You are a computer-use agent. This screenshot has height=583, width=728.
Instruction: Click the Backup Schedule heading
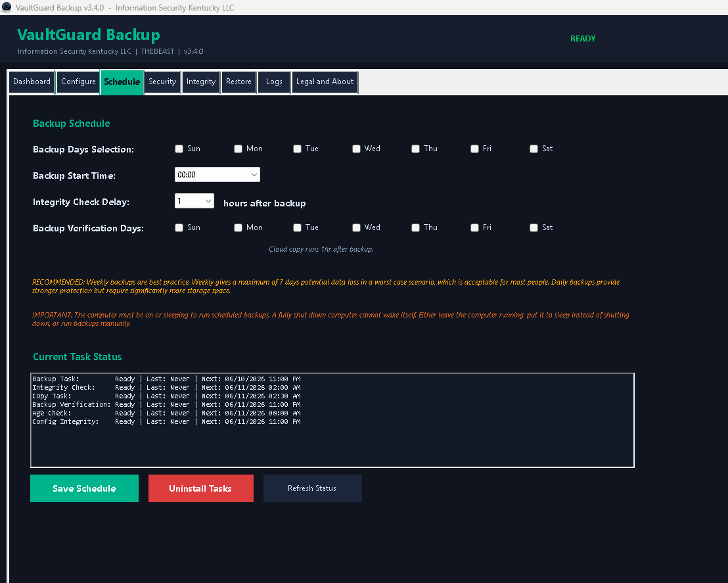(72, 124)
